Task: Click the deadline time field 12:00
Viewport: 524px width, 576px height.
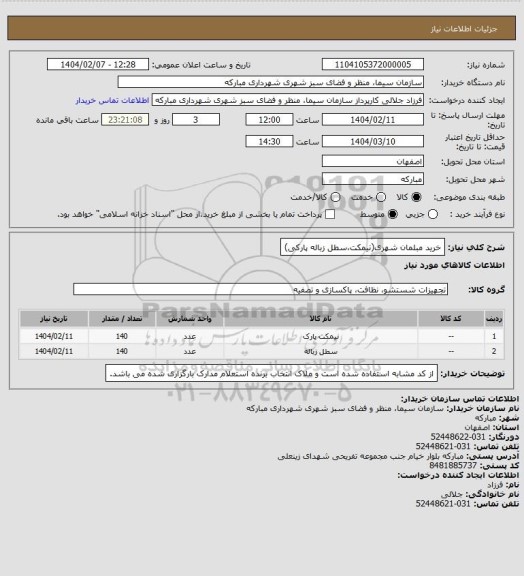Action: [x=269, y=120]
